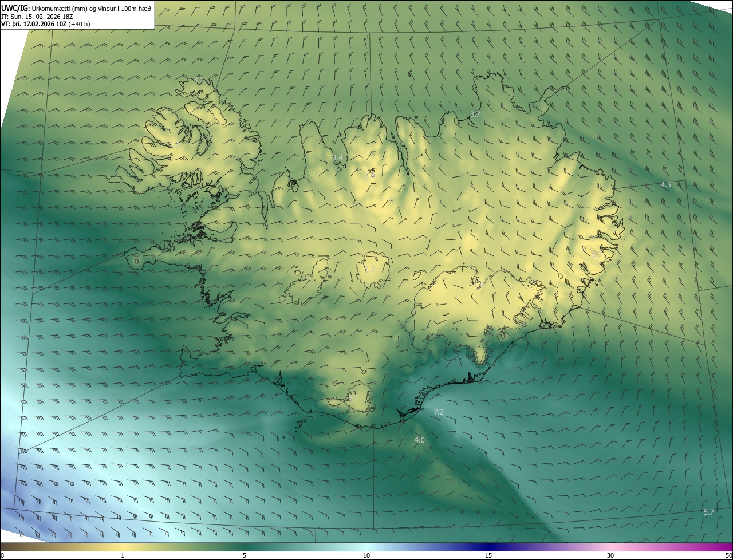Click the '4.0' value label on the map

tap(419, 440)
